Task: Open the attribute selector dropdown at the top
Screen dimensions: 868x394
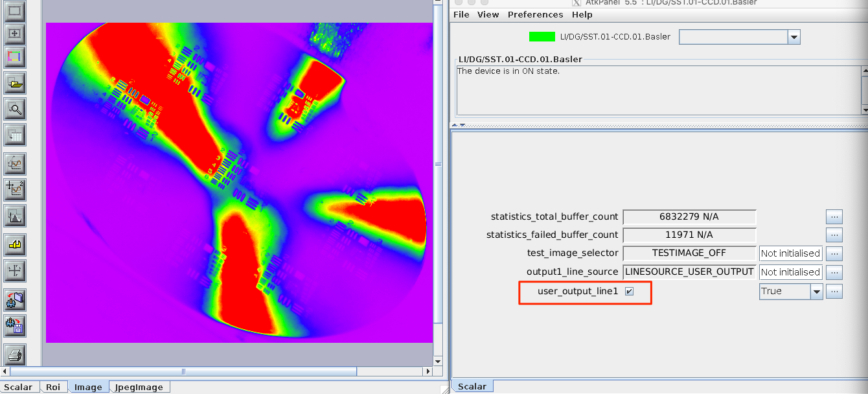Action: [793, 36]
